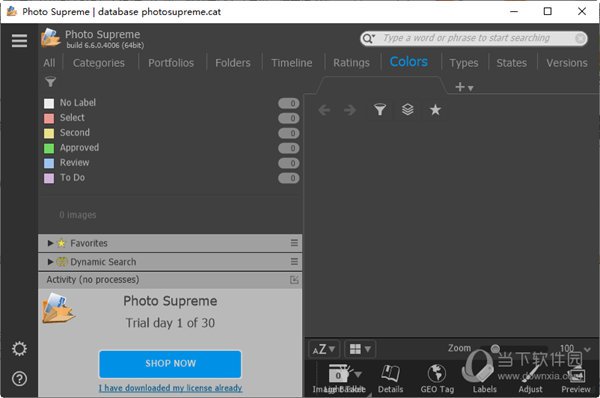
Task: Switch to the Categories tab
Action: pos(99,63)
